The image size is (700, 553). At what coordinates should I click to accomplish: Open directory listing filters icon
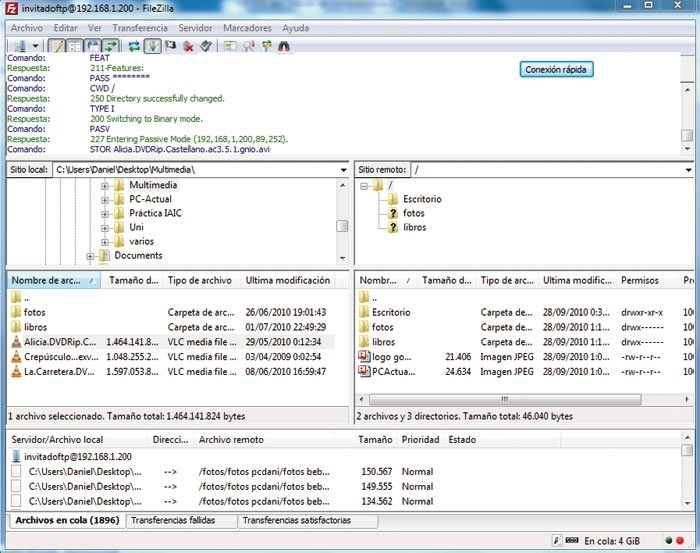(x=230, y=46)
